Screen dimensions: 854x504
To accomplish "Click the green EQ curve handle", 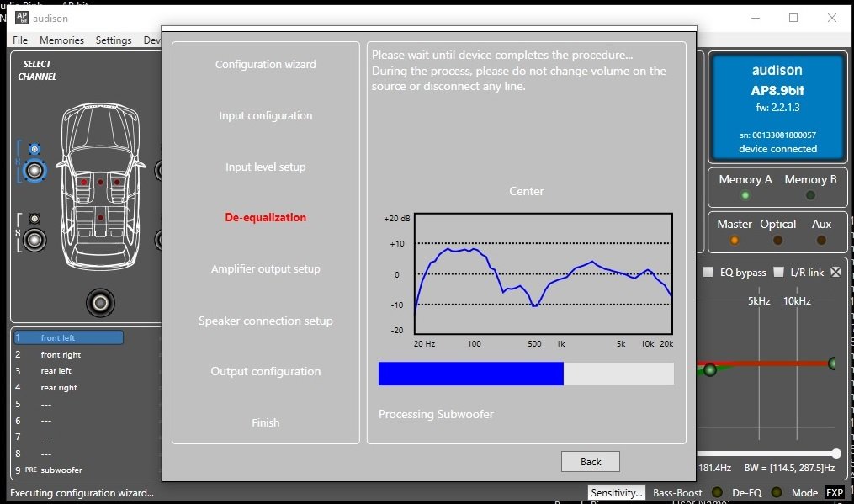I will coord(709,370).
